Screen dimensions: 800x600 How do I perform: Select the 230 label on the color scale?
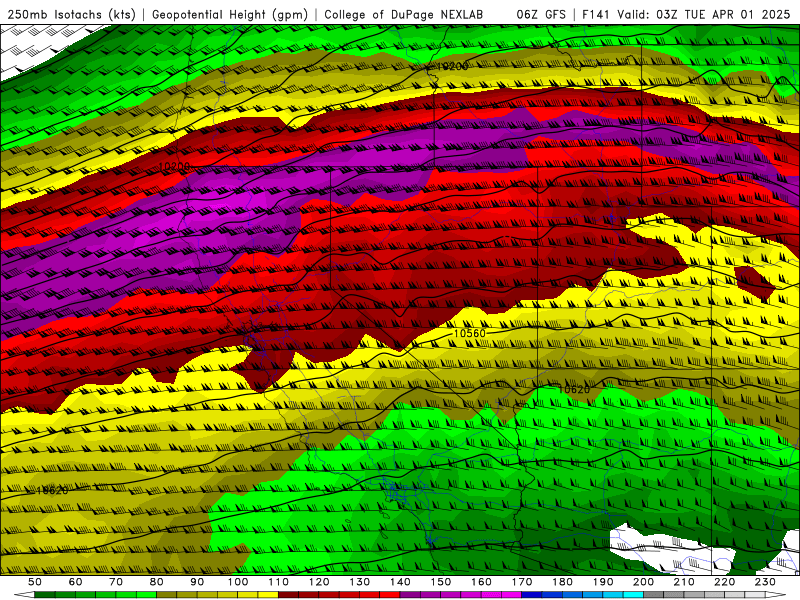765,582
